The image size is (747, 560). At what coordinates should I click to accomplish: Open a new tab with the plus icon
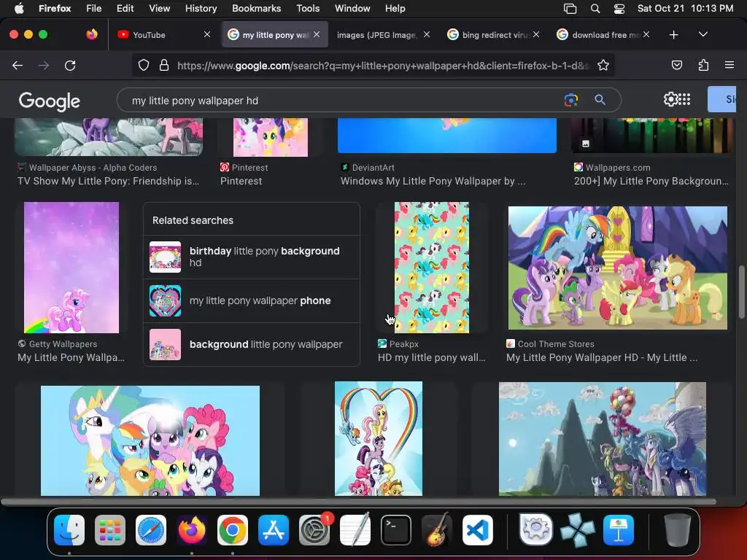673,35
